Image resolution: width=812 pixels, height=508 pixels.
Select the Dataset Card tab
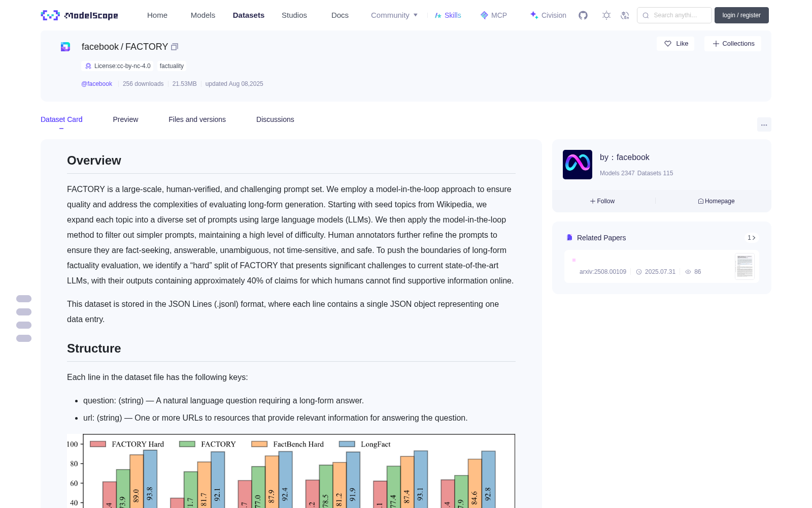tap(61, 119)
